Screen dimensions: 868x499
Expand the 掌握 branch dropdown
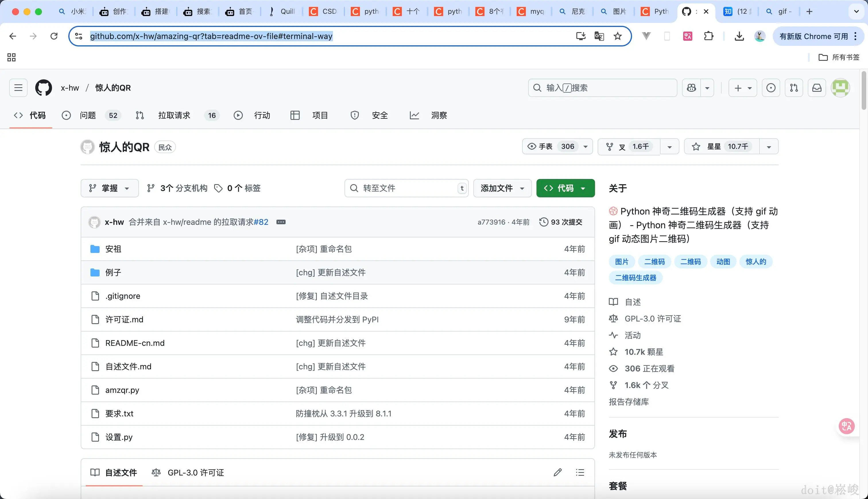[109, 188]
